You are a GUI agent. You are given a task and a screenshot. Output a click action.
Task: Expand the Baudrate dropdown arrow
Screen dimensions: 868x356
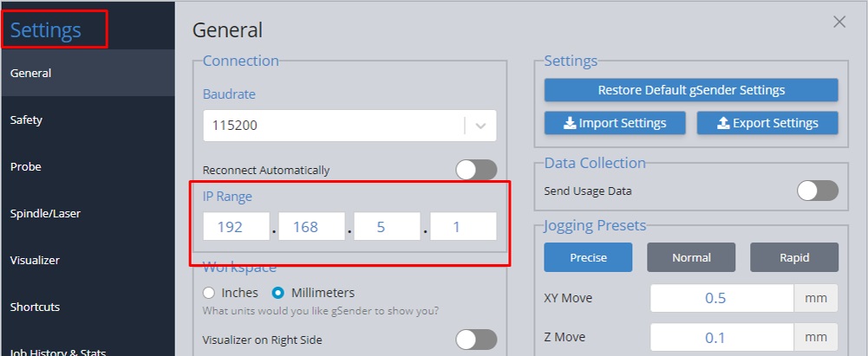(481, 126)
